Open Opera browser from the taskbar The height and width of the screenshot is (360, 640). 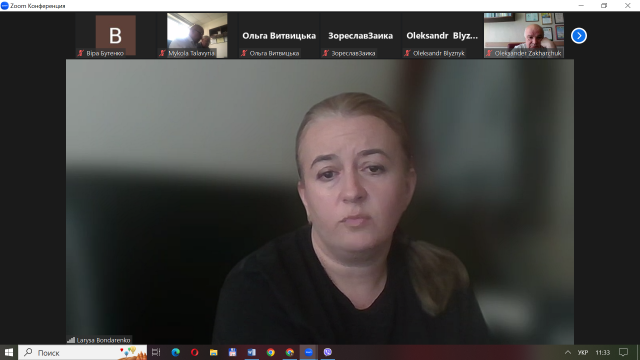tap(194, 352)
